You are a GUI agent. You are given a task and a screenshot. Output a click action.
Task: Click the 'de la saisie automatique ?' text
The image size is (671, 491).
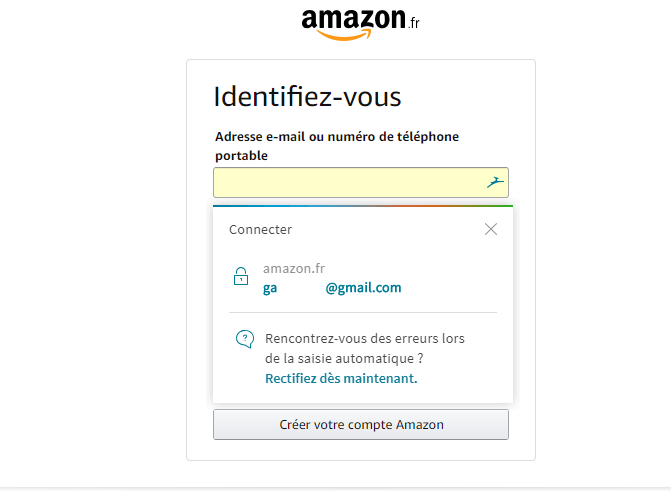pyautogui.click(x=344, y=358)
